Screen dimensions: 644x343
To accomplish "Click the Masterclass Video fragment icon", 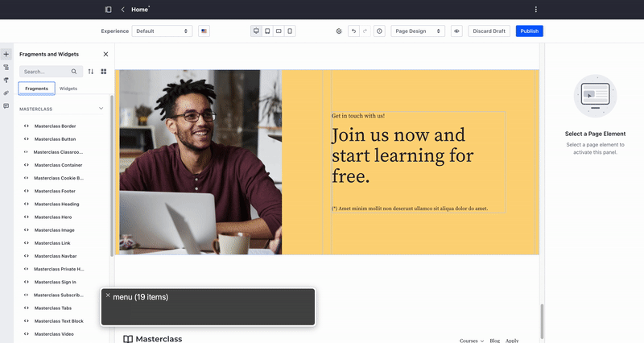I will click(x=27, y=334).
